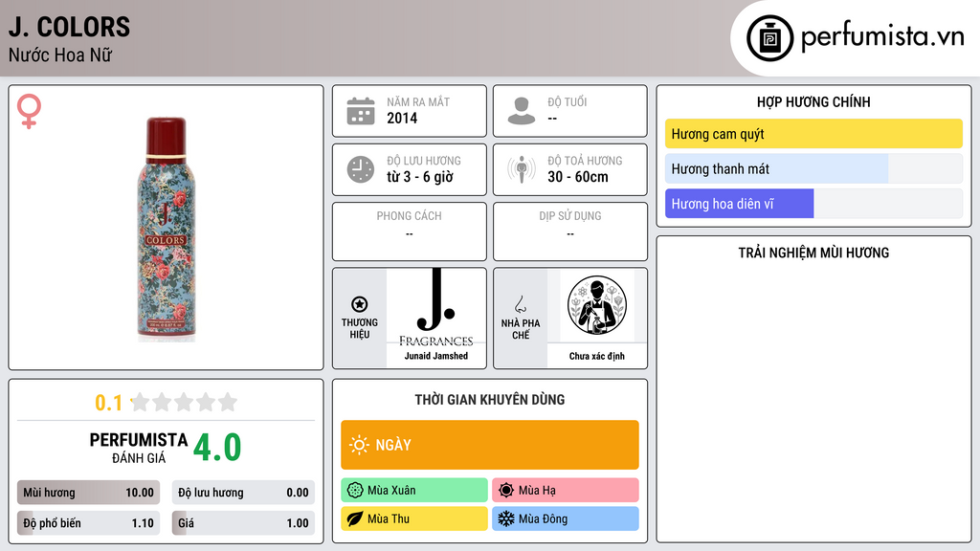This screenshot has width=980, height=551.
Task: Click the Độ lưu hương 0.00 score bar
Action: click(243, 493)
